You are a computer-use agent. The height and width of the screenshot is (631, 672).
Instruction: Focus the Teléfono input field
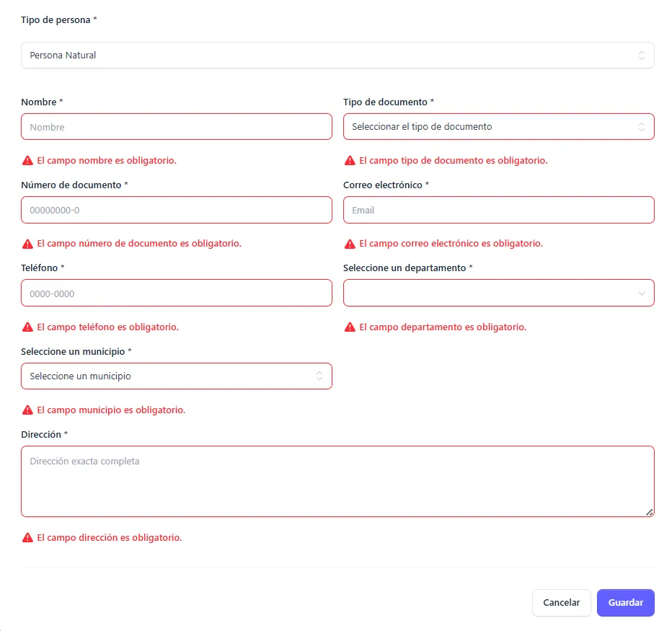[x=177, y=294]
